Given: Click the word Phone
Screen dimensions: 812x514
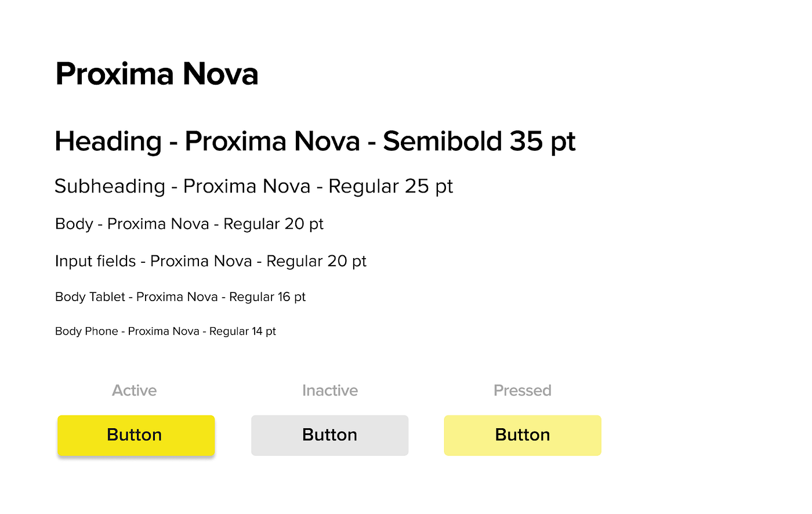Looking at the screenshot, I should click(x=101, y=331).
